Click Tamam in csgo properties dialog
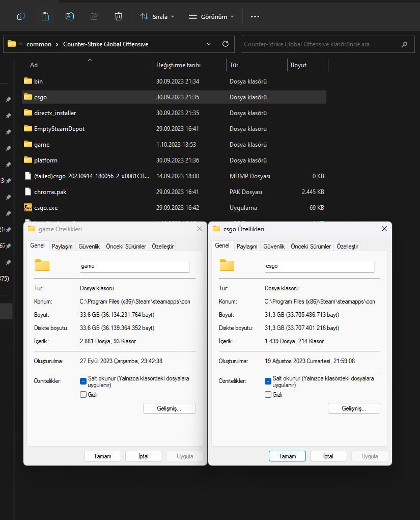The width and height of the screenshot is (420, 520). [x=287, y=456]
